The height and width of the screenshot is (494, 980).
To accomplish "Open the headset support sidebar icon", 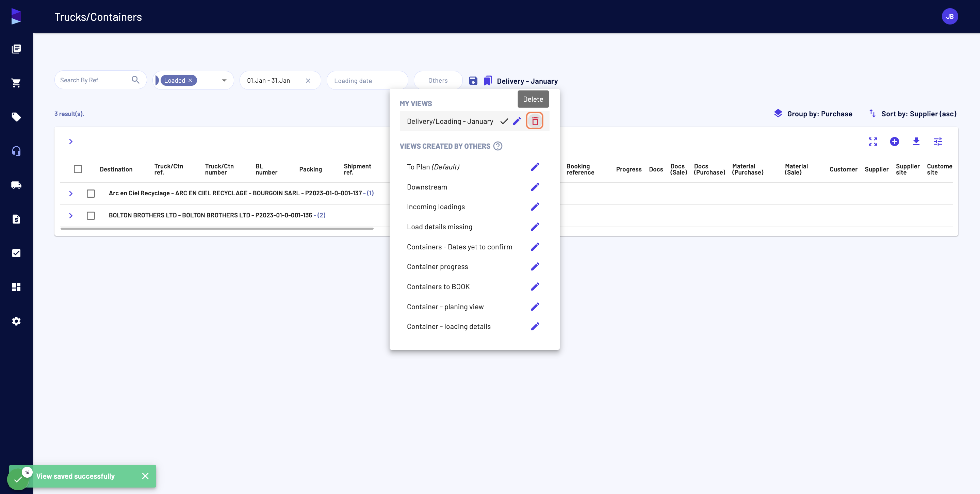I will 16,151.
